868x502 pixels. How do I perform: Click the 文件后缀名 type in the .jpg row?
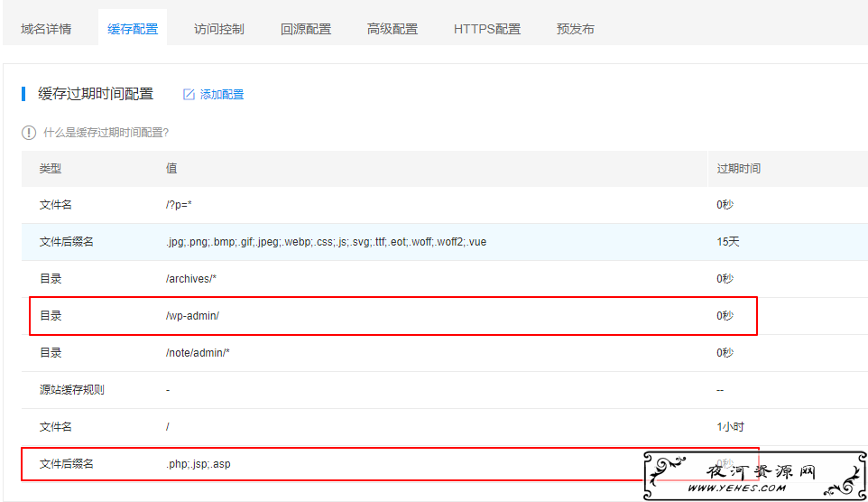tap(67, 242)
